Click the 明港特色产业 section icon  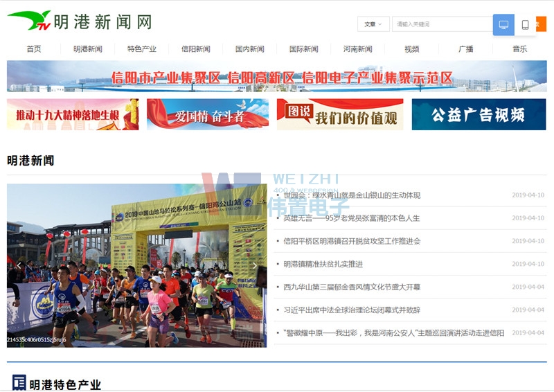click(19, 382)
